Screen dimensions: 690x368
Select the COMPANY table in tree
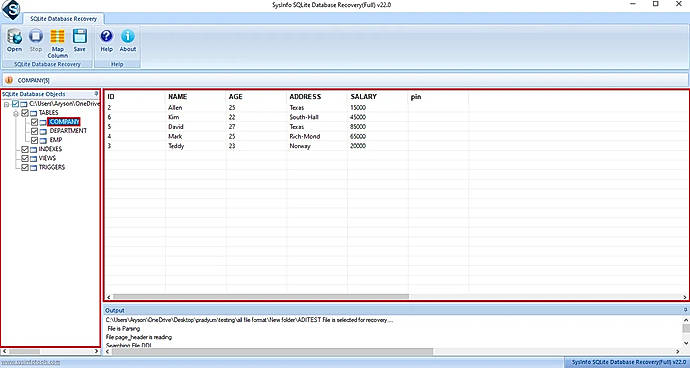[64, 122]
